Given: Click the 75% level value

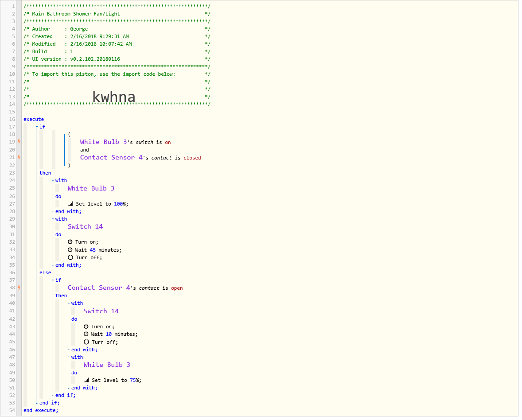Looking at the screenshot, I should pos(134,380).
